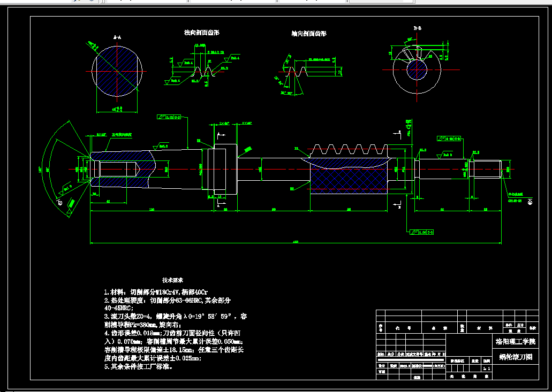This screenshot has height=392, width=552.
Task: Select the hatched A-A circular section view
Action: (x=117, y=70)
